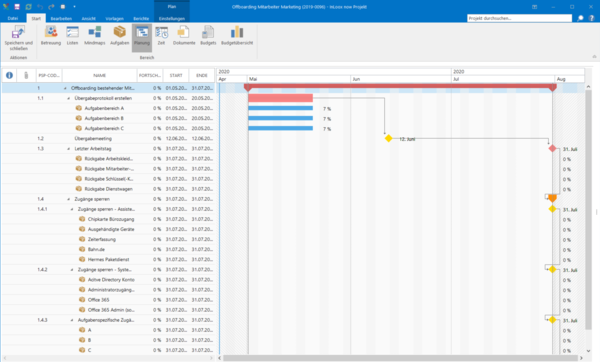Click the undo icon in title bar
Viewport: 600px width, 362px height.
pyautogui.click(x=40, y=7)
